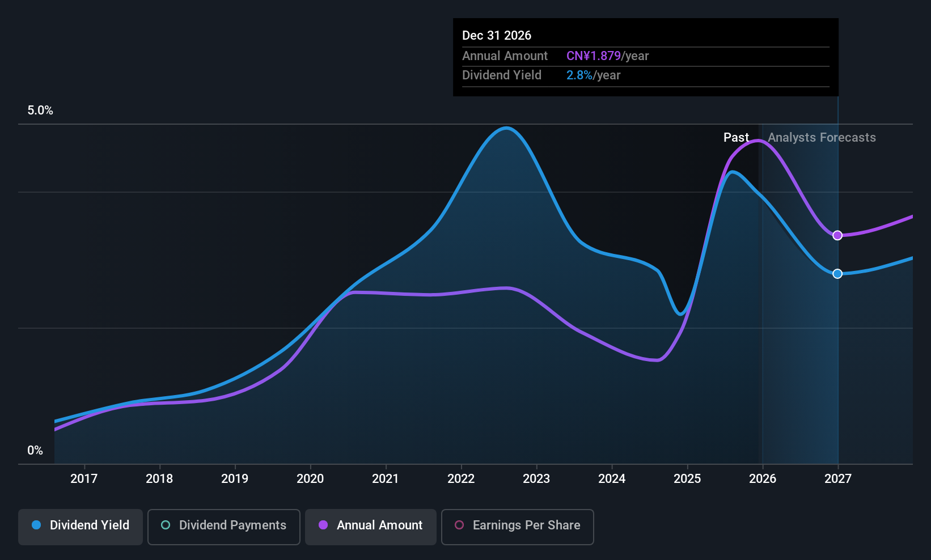Viewport: 931px width, 560px height.
Task: Click the teal Dividend Payments circle icon
Action: click(166, 525)
